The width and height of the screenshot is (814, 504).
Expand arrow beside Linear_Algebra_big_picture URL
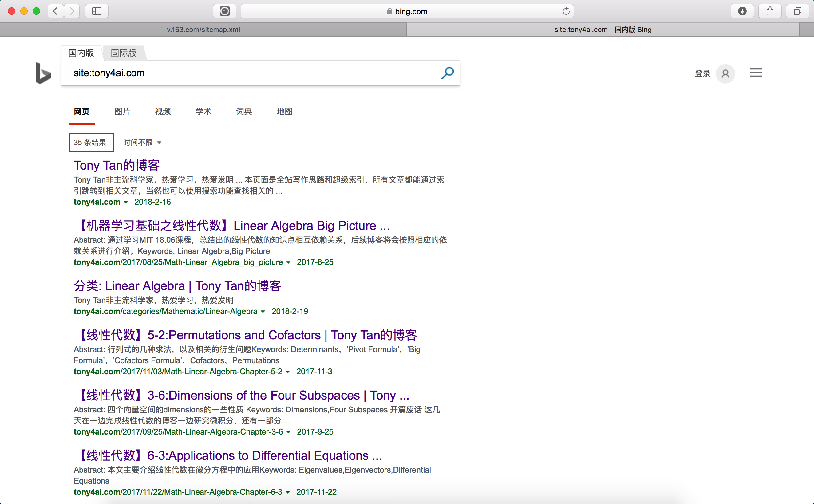click(288, 263)
